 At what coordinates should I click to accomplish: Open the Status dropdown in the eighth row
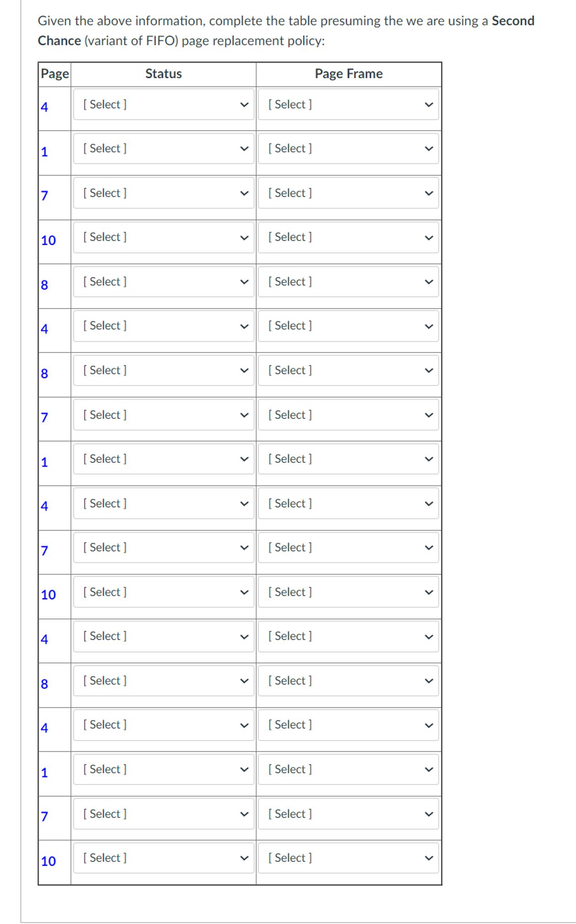coord(163,414)
